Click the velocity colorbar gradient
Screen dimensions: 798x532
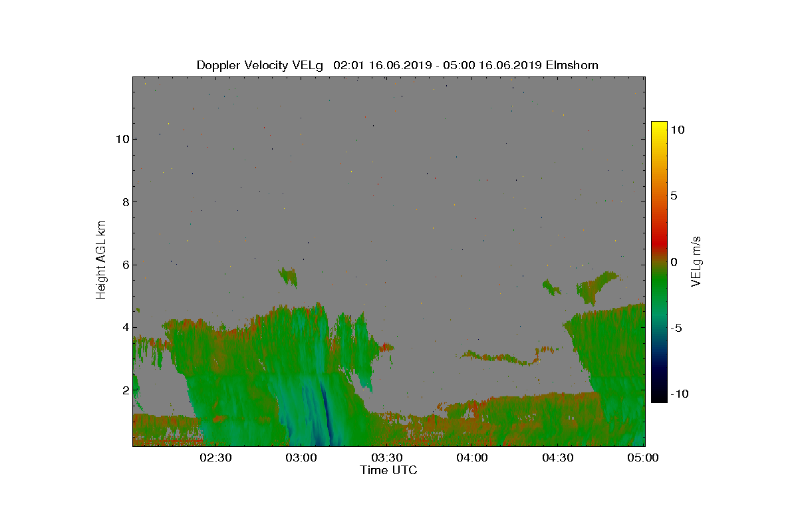pyautogui.click(x=658, y=262)
